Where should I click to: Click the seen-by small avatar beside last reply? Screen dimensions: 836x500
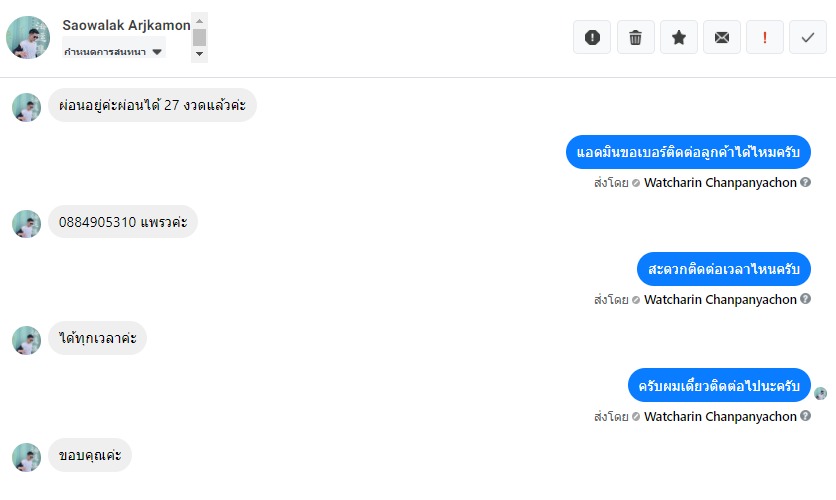pyautogui.click(x=821, y=394)
